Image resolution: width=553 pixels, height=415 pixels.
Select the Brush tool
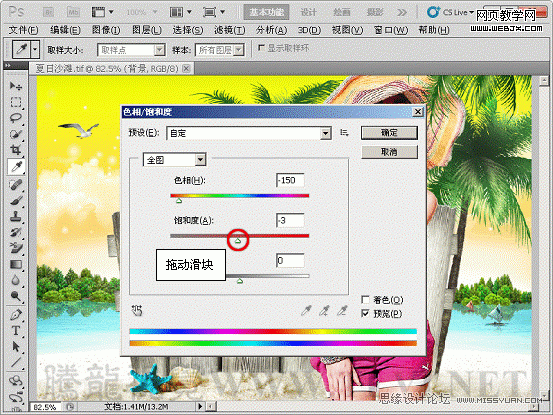pos(16,201)
